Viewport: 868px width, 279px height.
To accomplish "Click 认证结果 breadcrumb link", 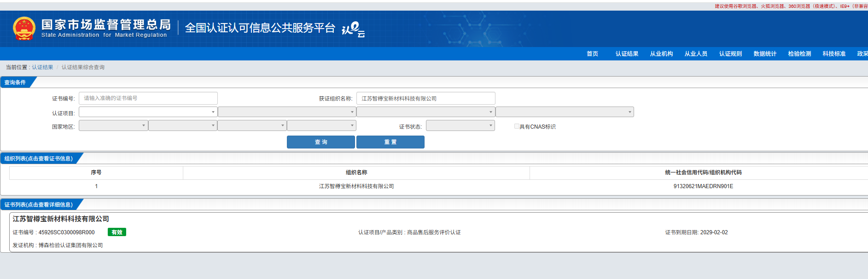I will point(42,67).
